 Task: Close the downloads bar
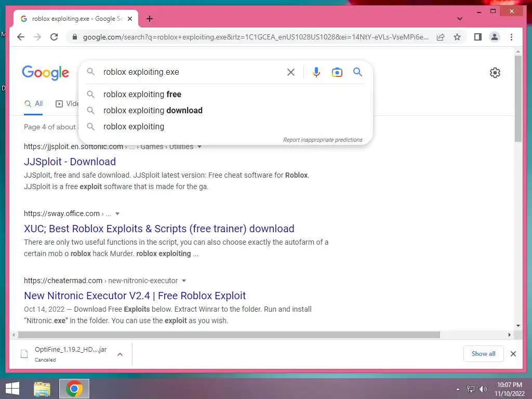pos(513,354)
